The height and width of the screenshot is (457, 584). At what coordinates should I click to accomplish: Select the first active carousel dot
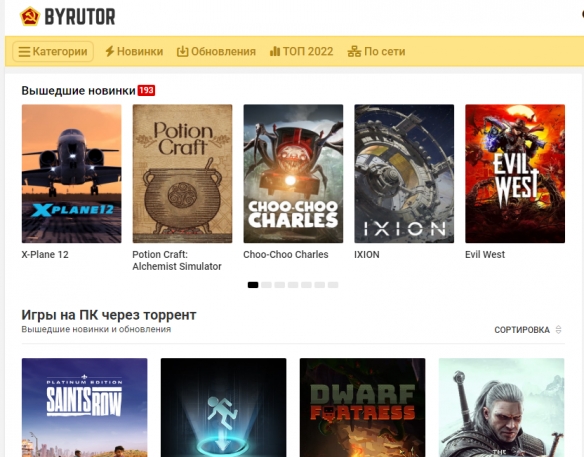coord(253,285)
